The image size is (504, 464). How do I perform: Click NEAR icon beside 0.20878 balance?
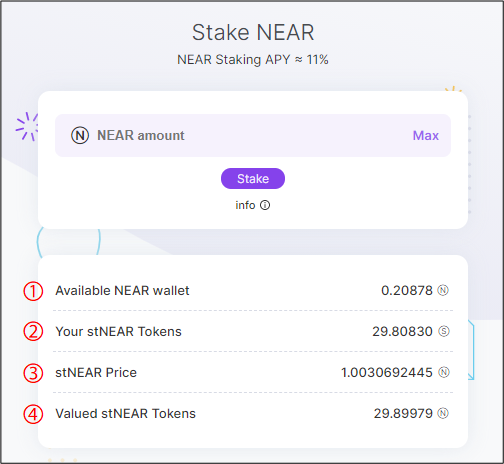(x=443, y=290)
